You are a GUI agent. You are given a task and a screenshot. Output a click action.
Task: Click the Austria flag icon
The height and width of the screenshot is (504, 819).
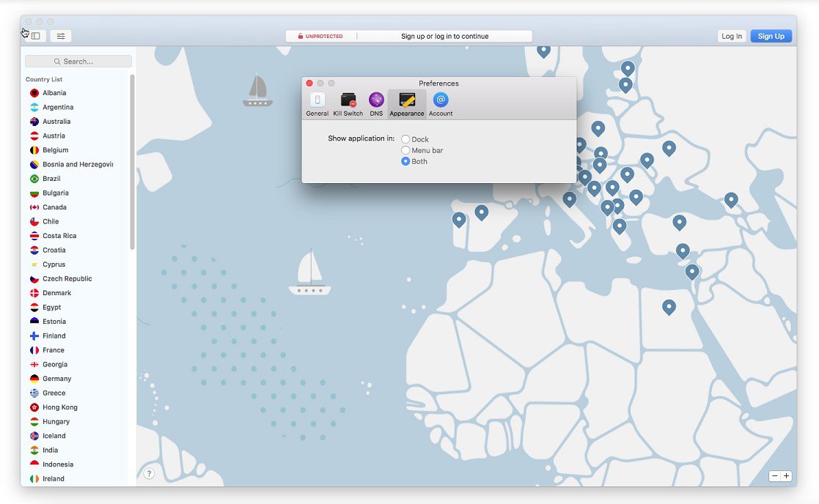click(x=34, y=136)
